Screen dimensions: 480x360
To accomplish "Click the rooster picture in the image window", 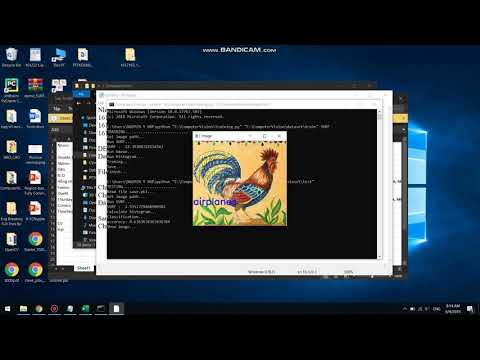I will pos(240,183).
